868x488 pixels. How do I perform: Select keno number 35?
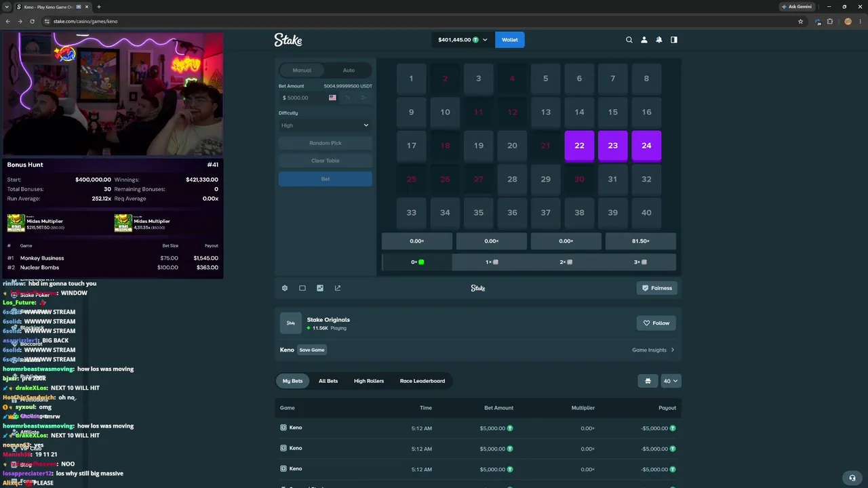478,213
